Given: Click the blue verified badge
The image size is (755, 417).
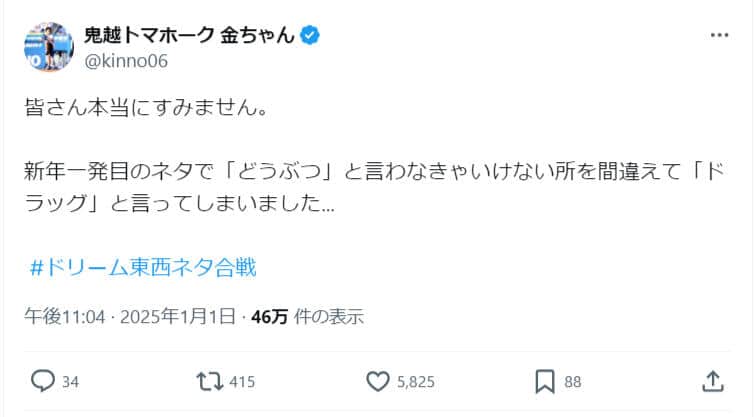Looking at the screenshot, I should pyautogui.click(x=311, y=35).
